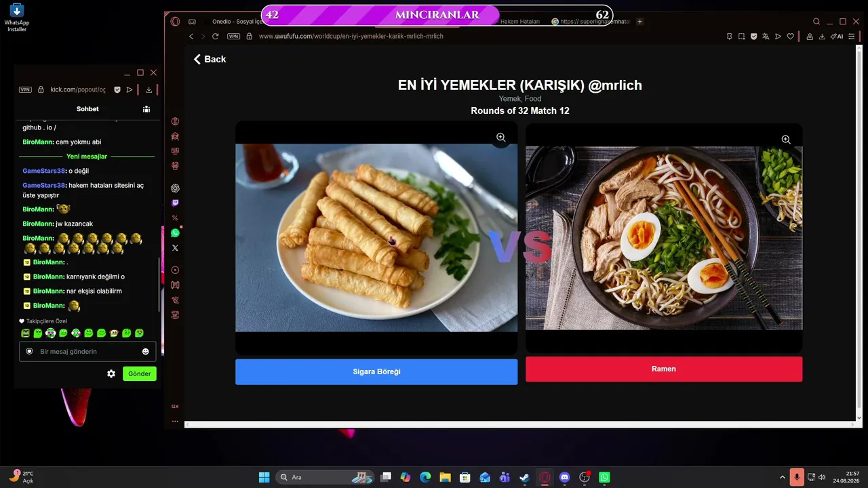
Task: Open Twitch from the Opera sidebar
Action: [x=175, y=203]
